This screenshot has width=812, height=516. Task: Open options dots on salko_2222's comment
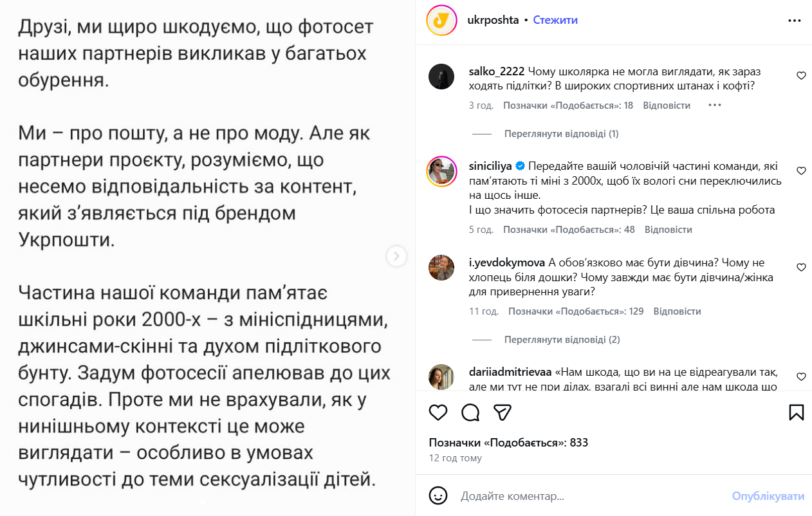pyautogui.click(x=714, y=106)
